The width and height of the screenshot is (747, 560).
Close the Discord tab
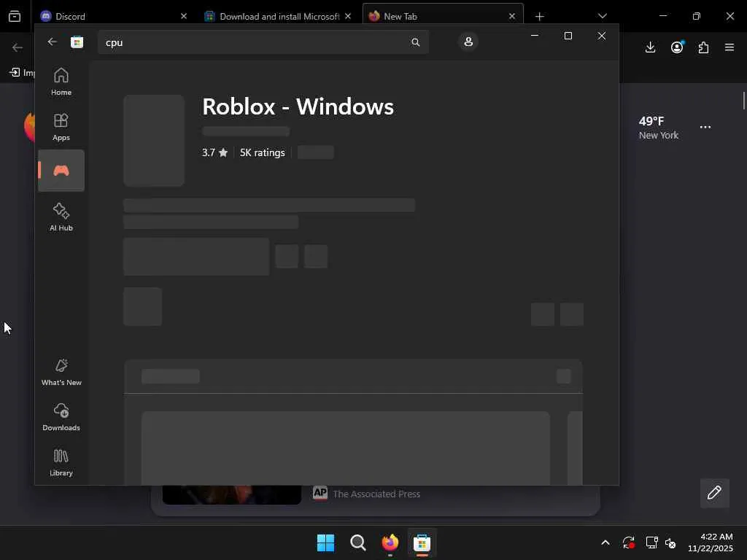pos(184,16)
